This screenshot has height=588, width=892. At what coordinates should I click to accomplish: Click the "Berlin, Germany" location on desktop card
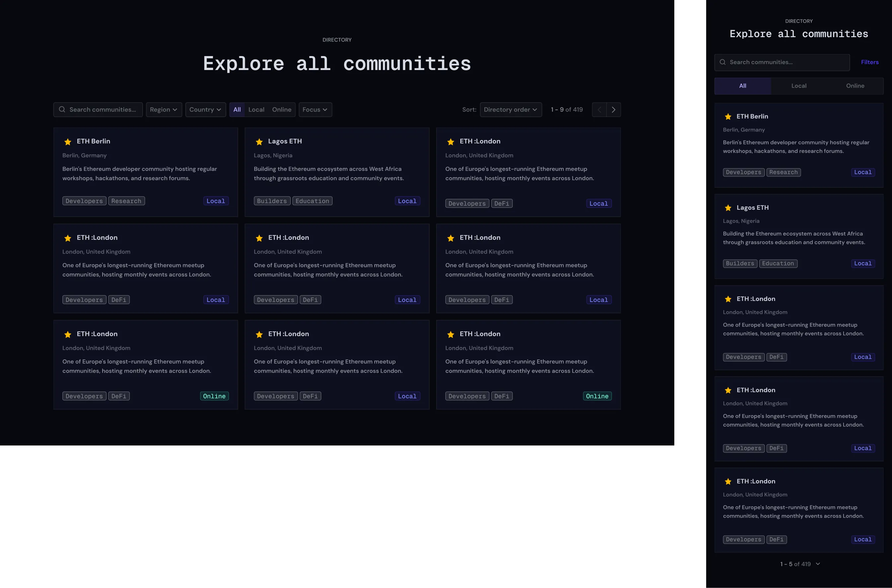(84, 155)
